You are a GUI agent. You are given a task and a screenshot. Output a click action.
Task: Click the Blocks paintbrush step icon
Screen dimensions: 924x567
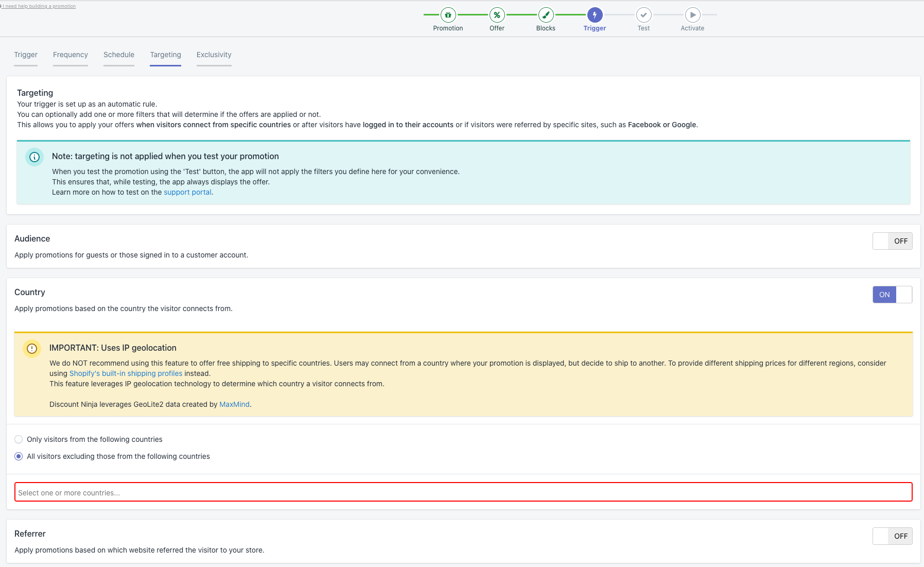pos(546,15)
